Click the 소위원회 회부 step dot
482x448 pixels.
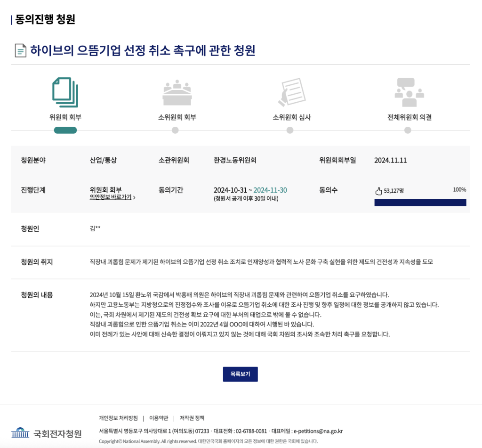click(x=175, y=130)
